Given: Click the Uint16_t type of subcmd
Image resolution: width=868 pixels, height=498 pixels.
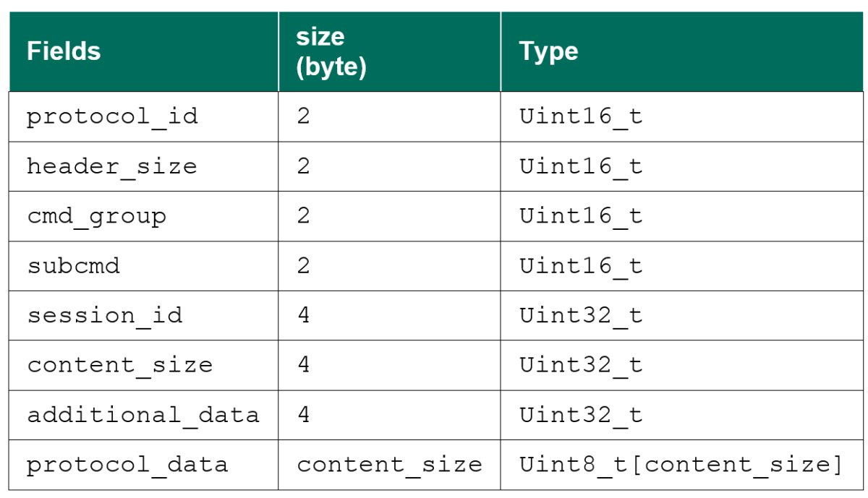Looking at the screenshot, I should pos(581,266).
